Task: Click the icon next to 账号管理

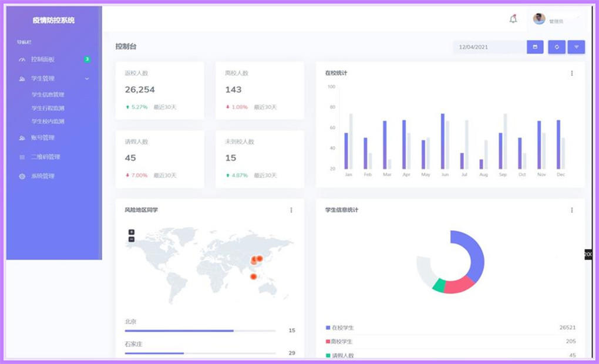Action: [22, 138]
